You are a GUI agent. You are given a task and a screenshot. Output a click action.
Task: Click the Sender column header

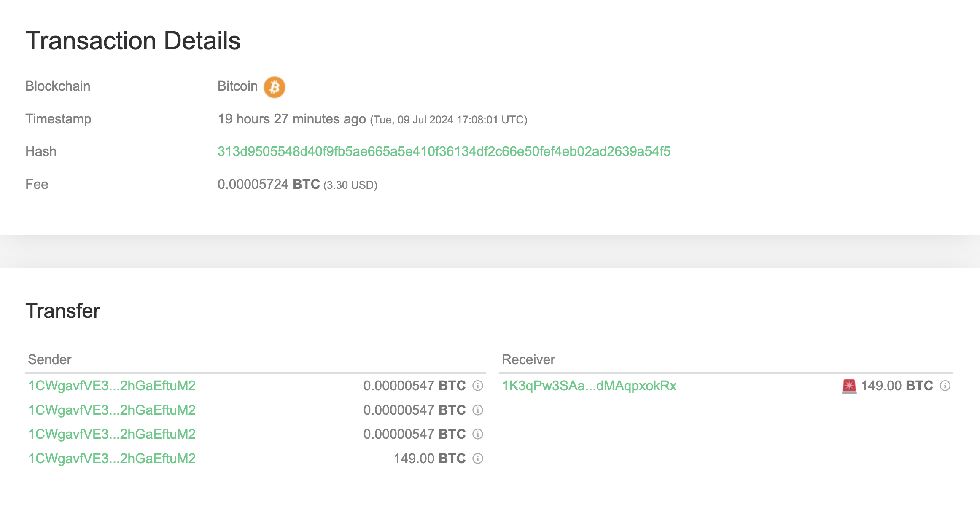point(49,359)
